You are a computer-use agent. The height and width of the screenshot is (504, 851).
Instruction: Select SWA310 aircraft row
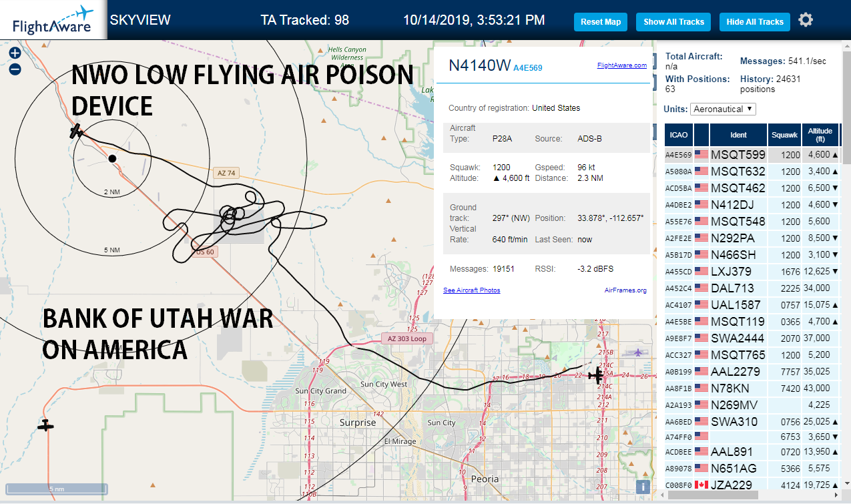(x=752, y=422)
